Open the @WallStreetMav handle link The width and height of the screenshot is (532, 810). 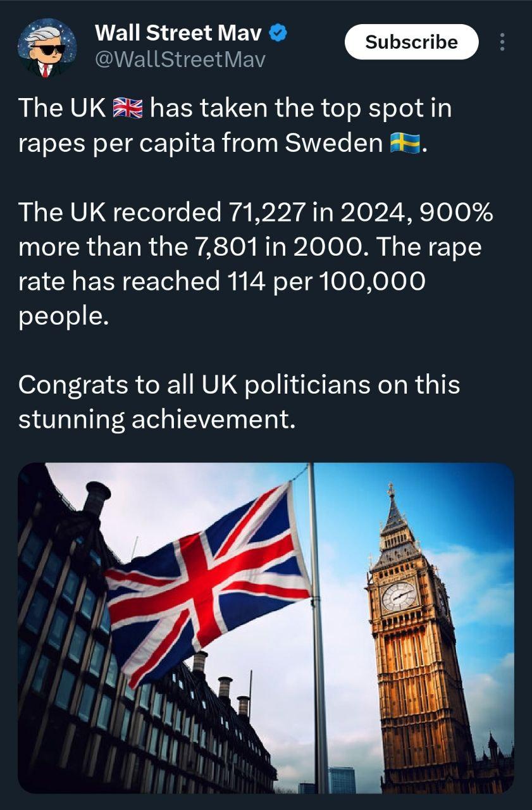[x=180, y=59]
